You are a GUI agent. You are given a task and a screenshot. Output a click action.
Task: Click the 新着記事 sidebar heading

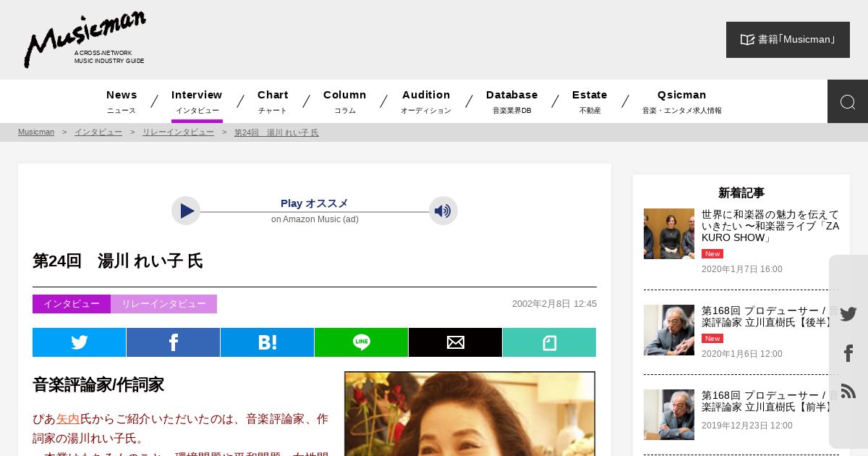click(741, 193)
